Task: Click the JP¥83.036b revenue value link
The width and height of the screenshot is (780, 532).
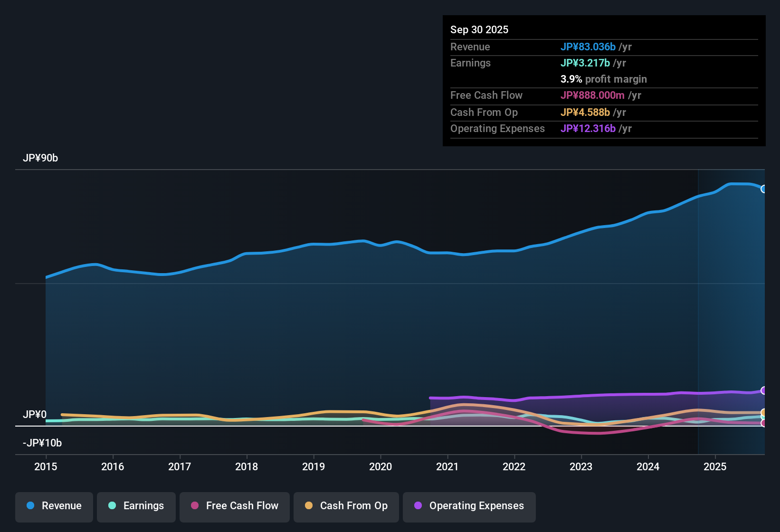Action: [589, 47]
